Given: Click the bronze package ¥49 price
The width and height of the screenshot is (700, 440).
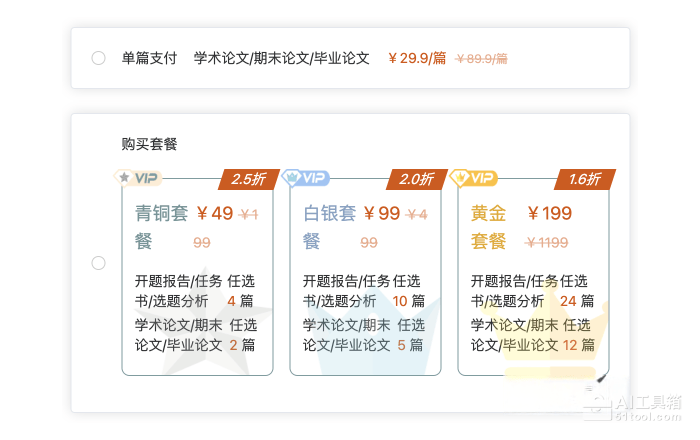Looking at the screenshot, I should pos(215,213).
